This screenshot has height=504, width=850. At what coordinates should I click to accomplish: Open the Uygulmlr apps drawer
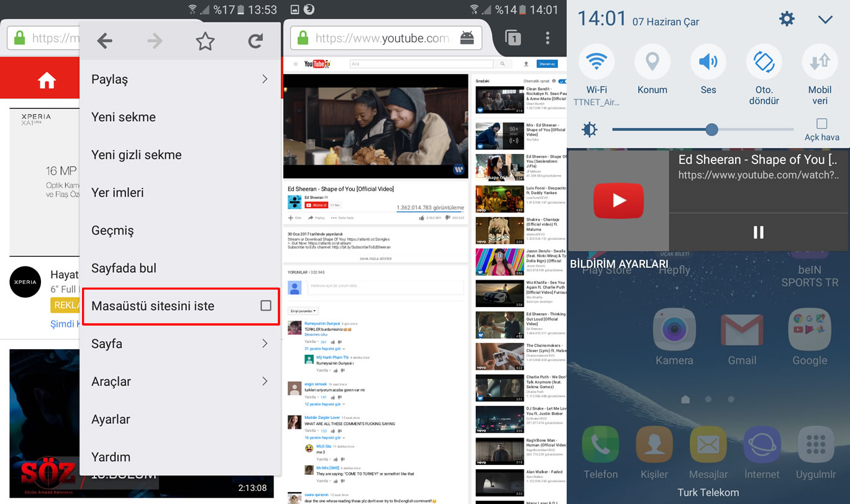click(x=816, y=445)
